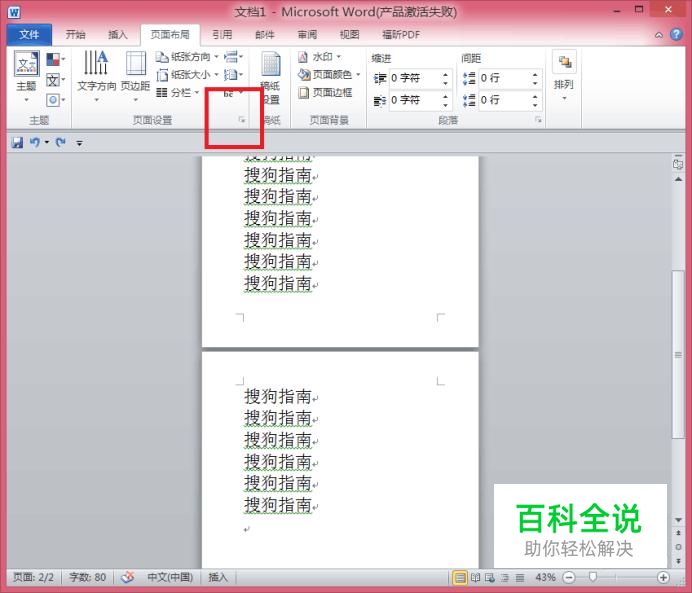Click the undo arrow icon
Viewport: 692px width, 593px height.
(34, 143)
